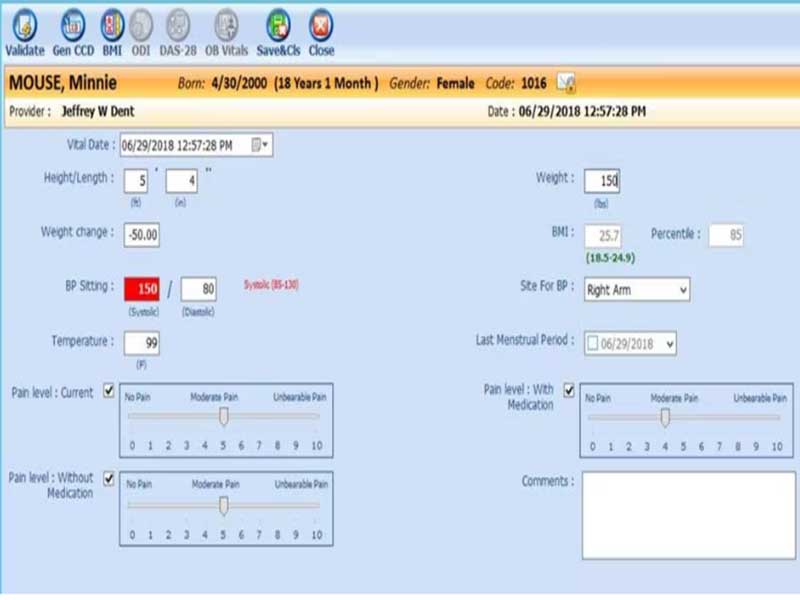This screenshot has width=800, height=600.
Task: Uncheck the Pain level Current checkbox
Action: pos(109,391)
